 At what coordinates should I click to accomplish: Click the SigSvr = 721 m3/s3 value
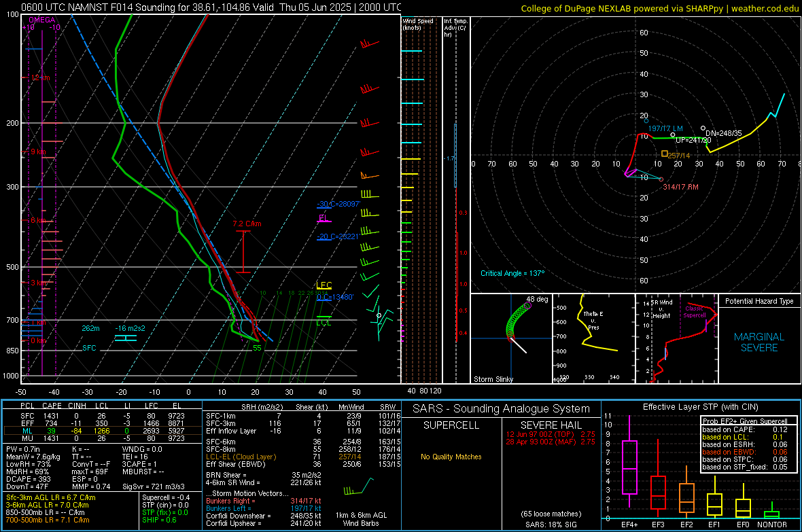(154, 486)
